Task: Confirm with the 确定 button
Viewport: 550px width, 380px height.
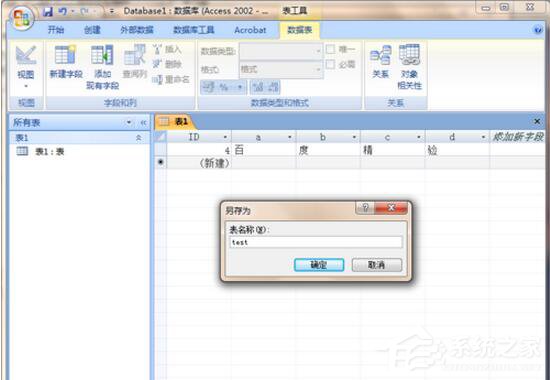Action: point(318,265)
